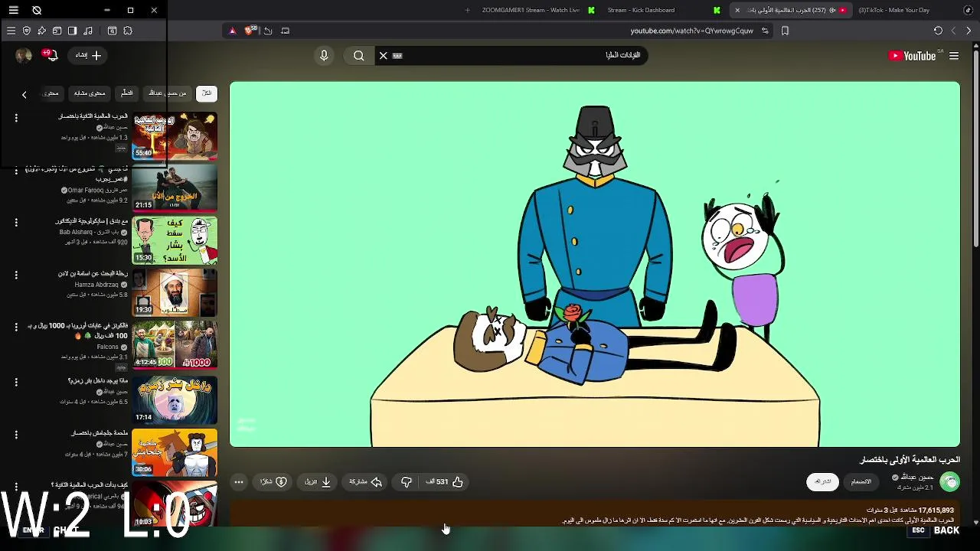Open YouTube notifications bell
Screen dimensions: 980x551
coord(51,55)
